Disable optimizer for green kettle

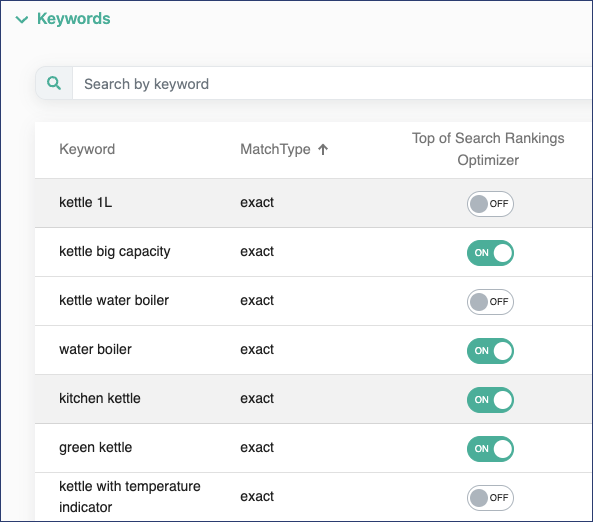point(490,449)
